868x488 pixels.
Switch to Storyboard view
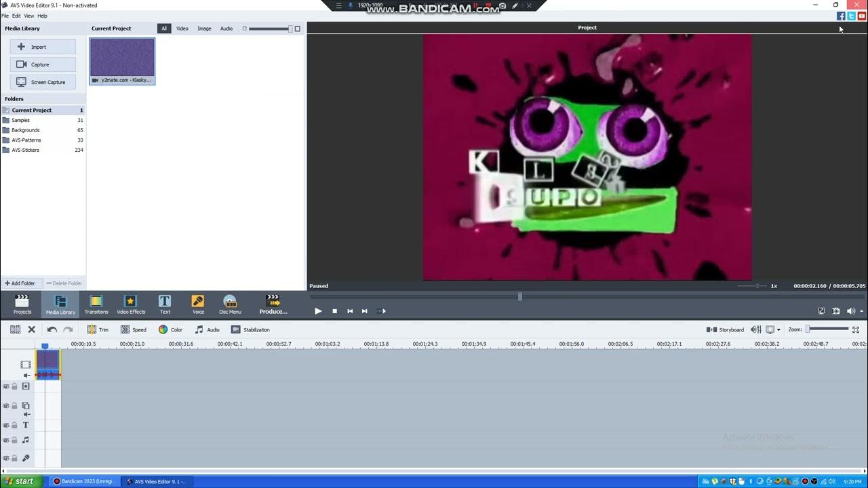tap(725, 329)
